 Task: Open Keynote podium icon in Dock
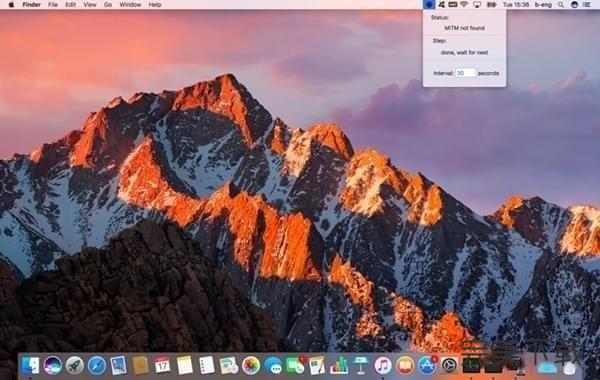[361, 365]
